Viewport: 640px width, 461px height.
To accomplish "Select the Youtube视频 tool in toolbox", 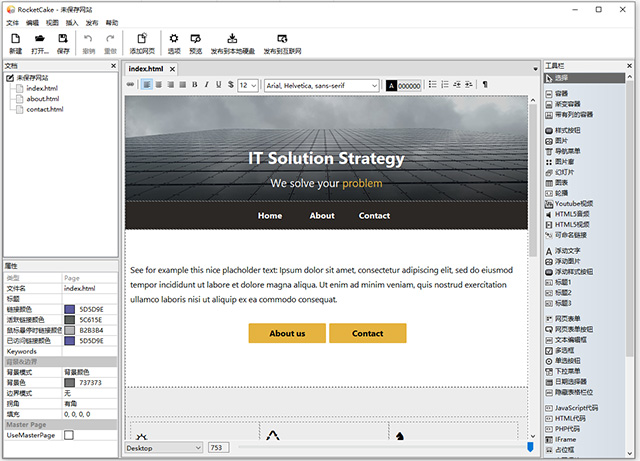I will pos(573,203).
